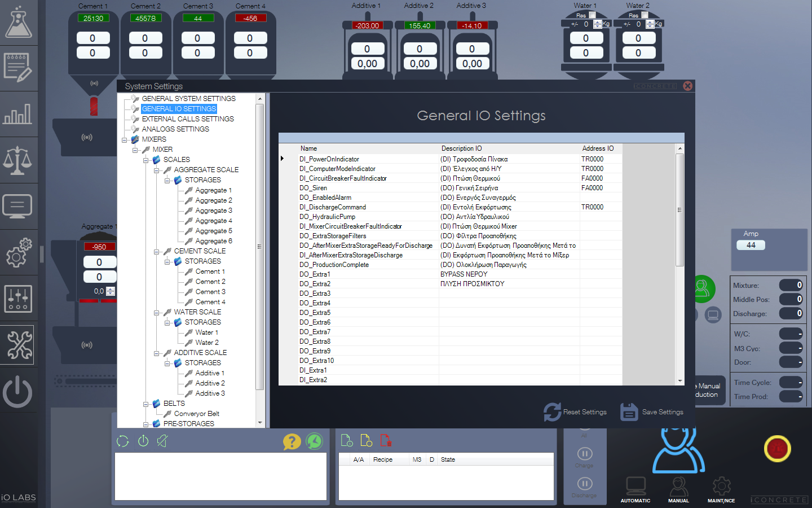Click the Reset Settings button
This screenshot has width=812, height=508.
click(575, 412)
